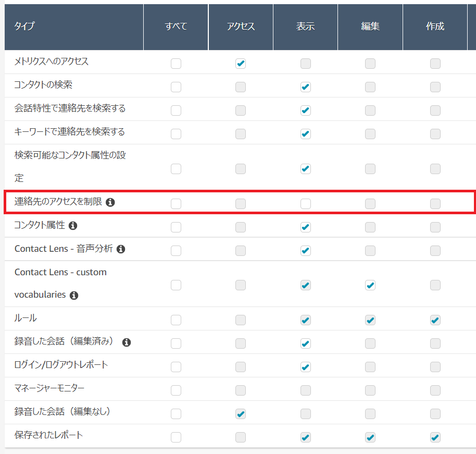476x454 pixels.
Task: Click the 編集 column header
Action: pos(370,27)
